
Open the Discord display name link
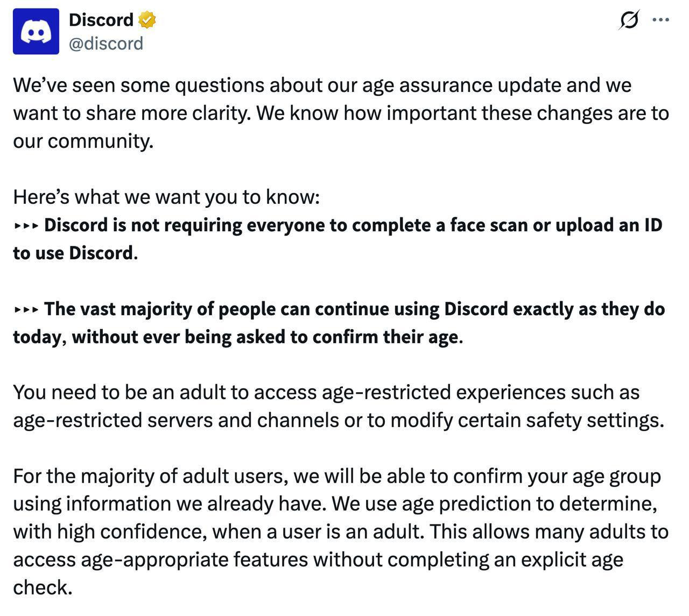tap(101, 20)
